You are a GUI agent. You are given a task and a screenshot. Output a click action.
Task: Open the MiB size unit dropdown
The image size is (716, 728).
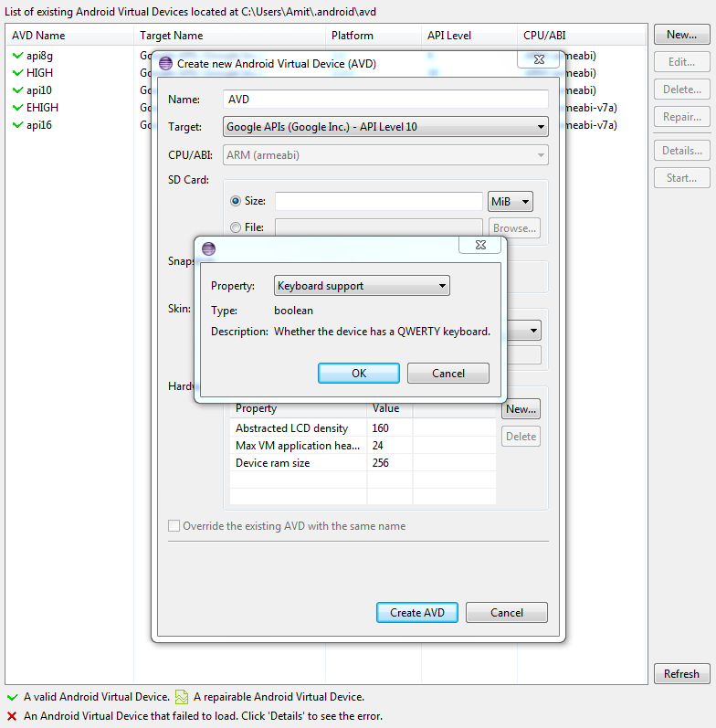[510, 202]
